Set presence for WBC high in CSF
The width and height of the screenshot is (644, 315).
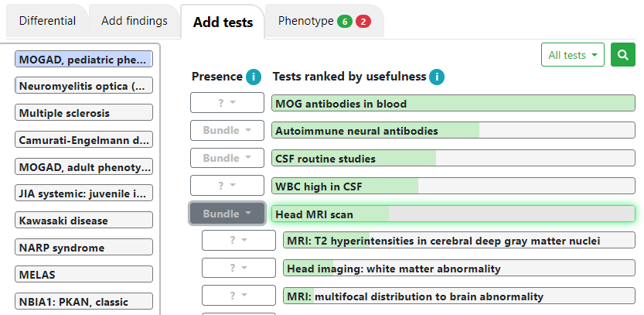click(x=227, y=186)
